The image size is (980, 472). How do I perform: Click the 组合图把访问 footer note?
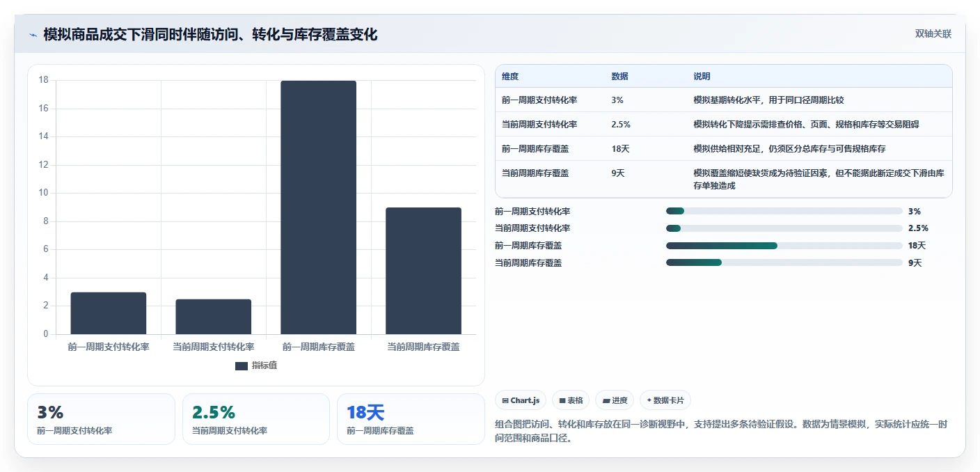720,432
